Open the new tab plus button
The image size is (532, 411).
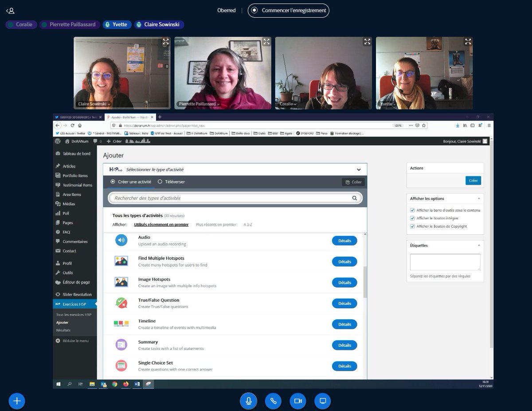[x=160, y=117]
